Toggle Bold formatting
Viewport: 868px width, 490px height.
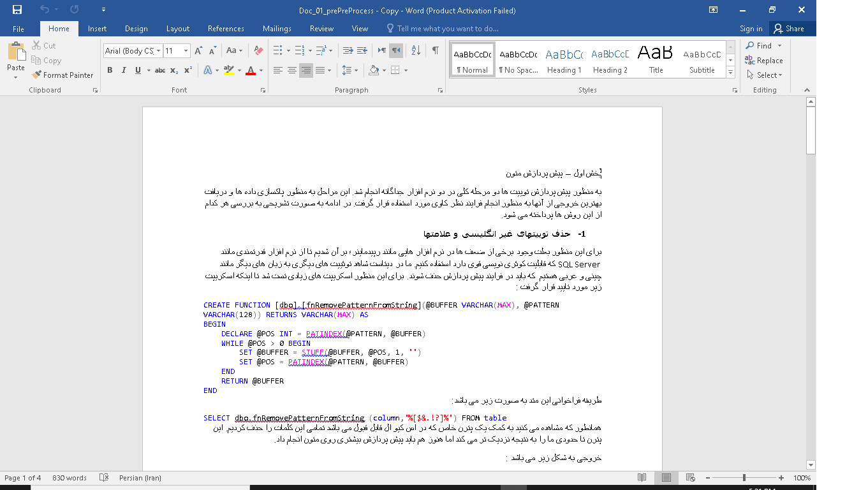pyautogui.click(x=110, y=70)
